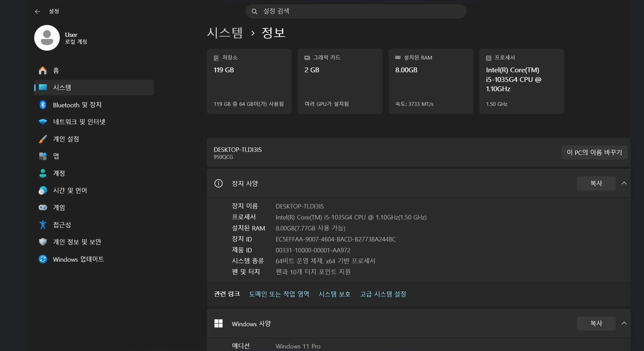Open the 그래픽 카드 2 GB card

coord(340,81)
